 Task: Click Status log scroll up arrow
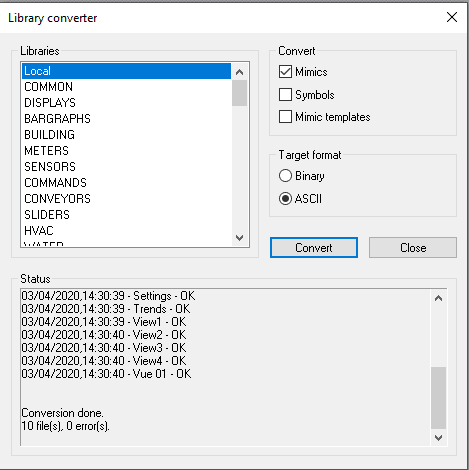pyautogui.click(x=438, y=298)
